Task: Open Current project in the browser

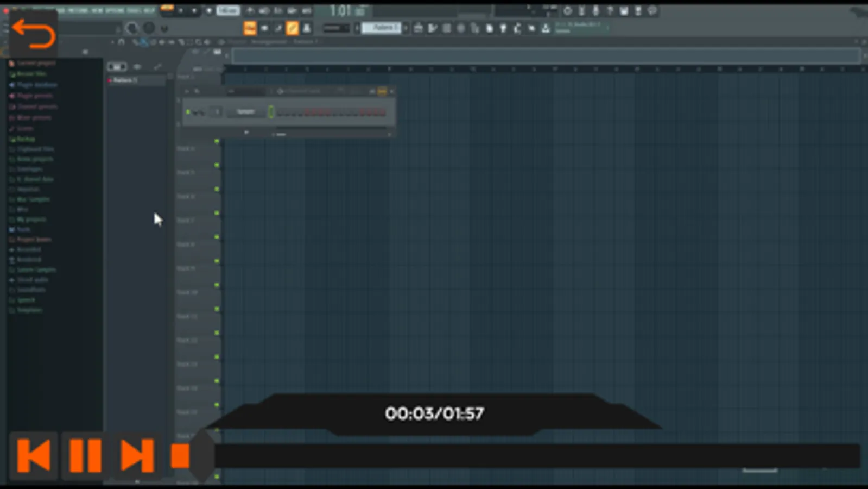Action: [33, 63]
